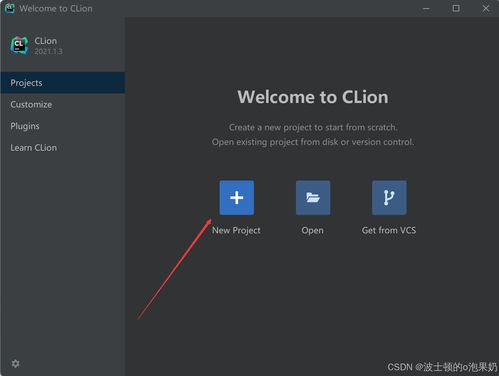
Task: Click the Get from VCS text label
Action: [x=389, y=230]
